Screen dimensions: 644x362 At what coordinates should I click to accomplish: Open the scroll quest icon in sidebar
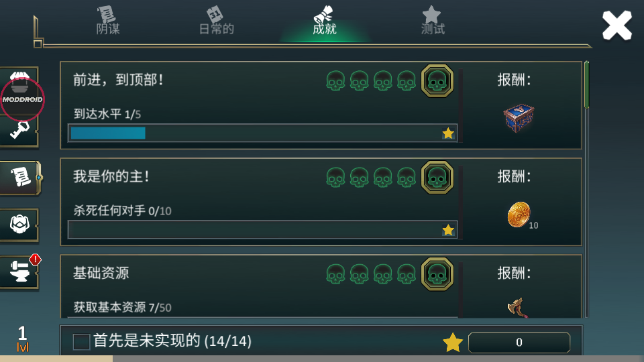point(20,177)
